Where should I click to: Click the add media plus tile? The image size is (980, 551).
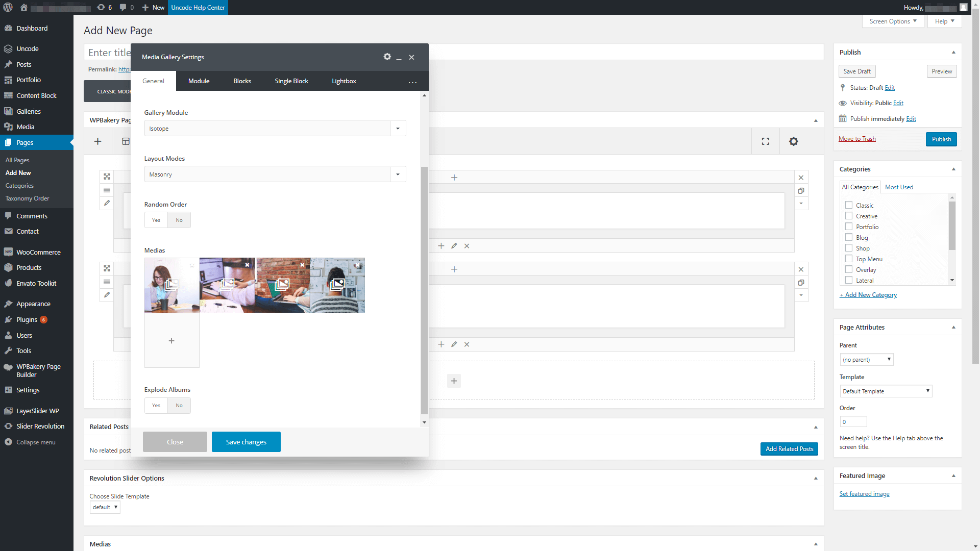172,340
